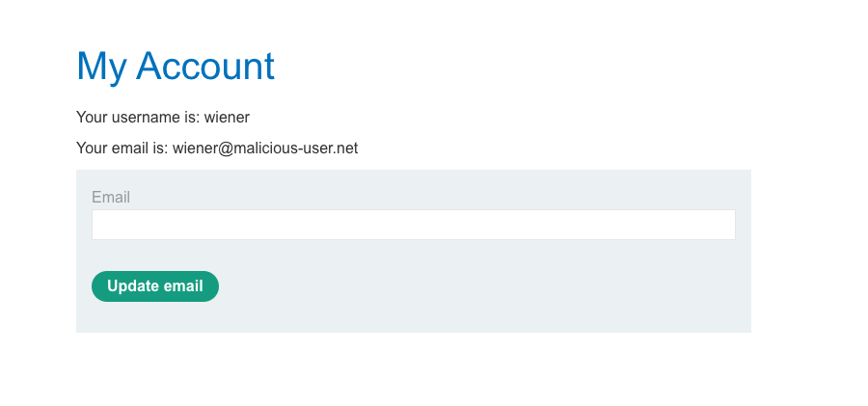Click the "Your email is:" label text
Screen dimensions: 868x406
(x=122, y=149)
